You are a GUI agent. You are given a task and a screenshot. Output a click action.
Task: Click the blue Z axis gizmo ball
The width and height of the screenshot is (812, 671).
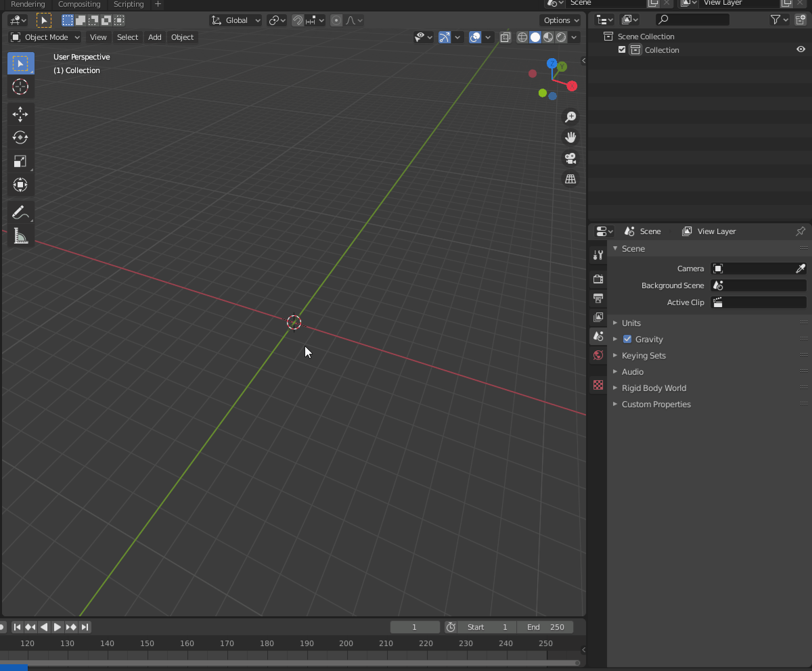click(552, 64)
